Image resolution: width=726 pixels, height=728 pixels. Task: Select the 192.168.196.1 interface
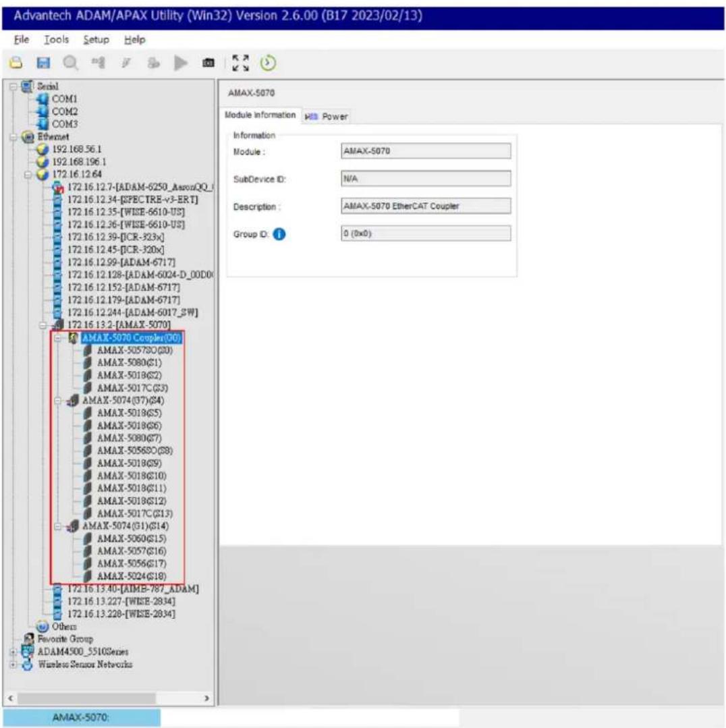[x=79, y=161]
